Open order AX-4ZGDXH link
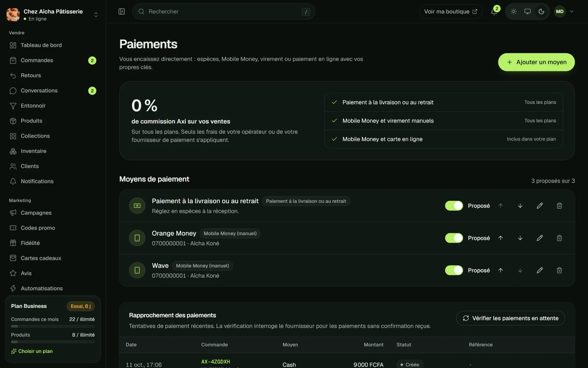The height and width of the screenshot is (368, 588). point(216,361)
